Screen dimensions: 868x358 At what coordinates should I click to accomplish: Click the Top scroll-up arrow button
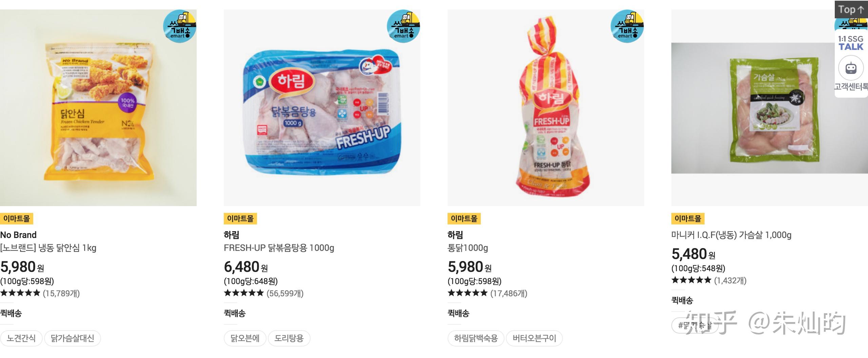click(851, 9)
